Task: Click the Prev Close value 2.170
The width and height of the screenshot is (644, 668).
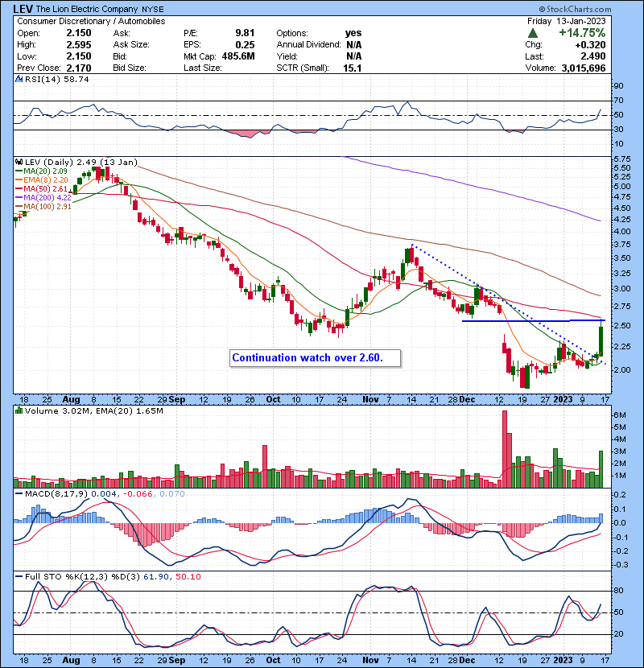Action: tap(79, 68)
